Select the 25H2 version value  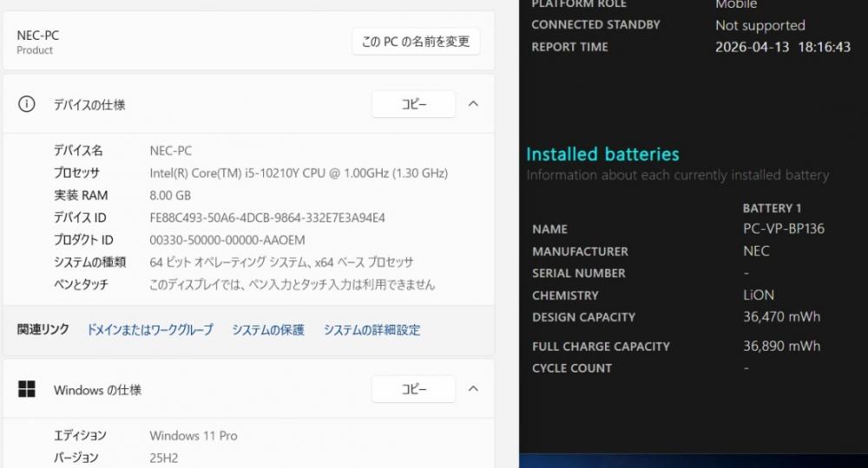click(x=164, y=458)
